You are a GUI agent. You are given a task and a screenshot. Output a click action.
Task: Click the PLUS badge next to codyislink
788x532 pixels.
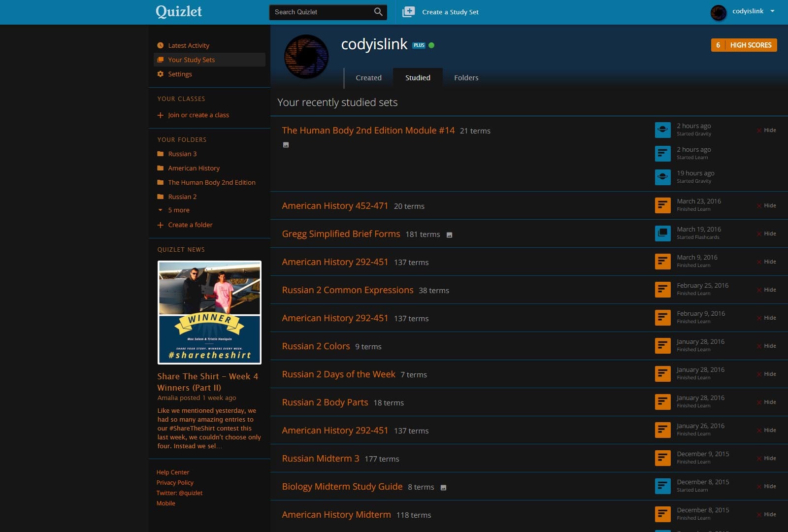click(419, 45)
